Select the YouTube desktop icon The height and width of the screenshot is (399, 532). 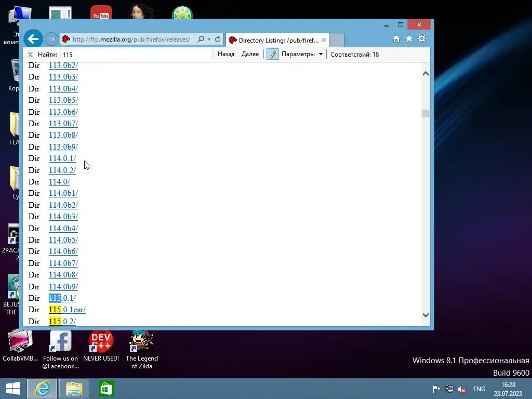101,12
